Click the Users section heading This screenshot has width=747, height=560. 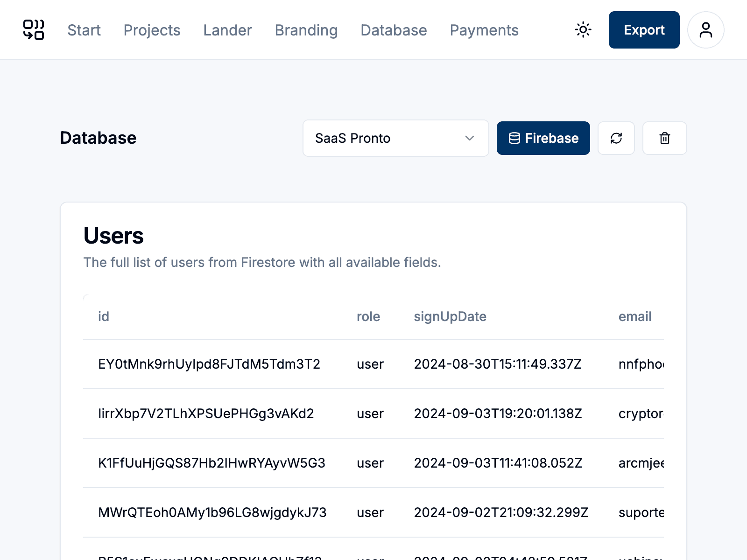pyautogui.click(x=113, y=236)
